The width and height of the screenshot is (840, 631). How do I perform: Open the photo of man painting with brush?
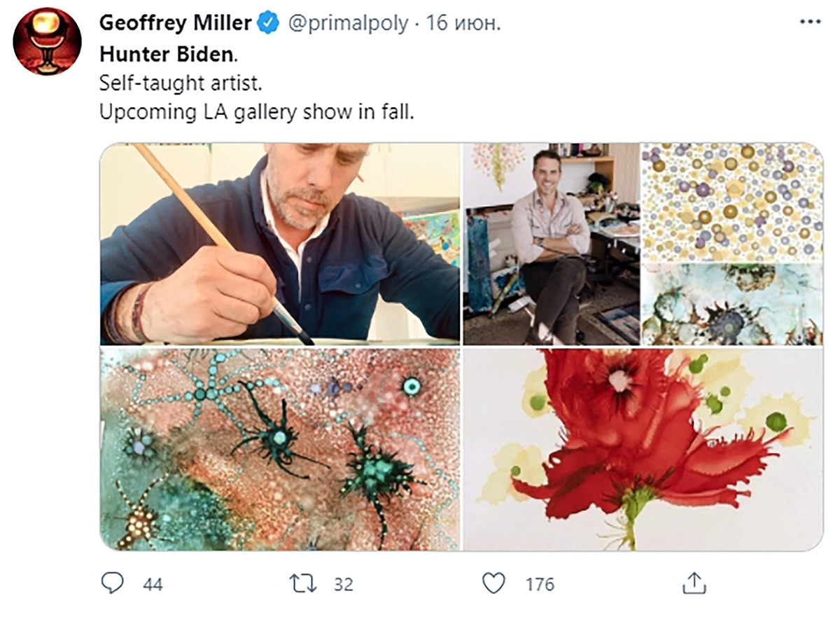pyautogui.click(x=280, y=244)
